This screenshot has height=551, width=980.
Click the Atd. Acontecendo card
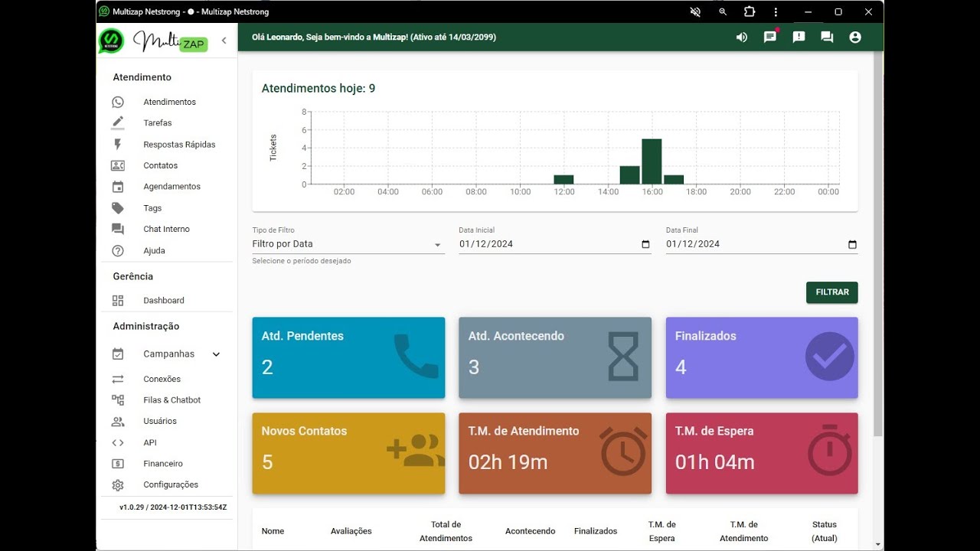coord(555,357)
